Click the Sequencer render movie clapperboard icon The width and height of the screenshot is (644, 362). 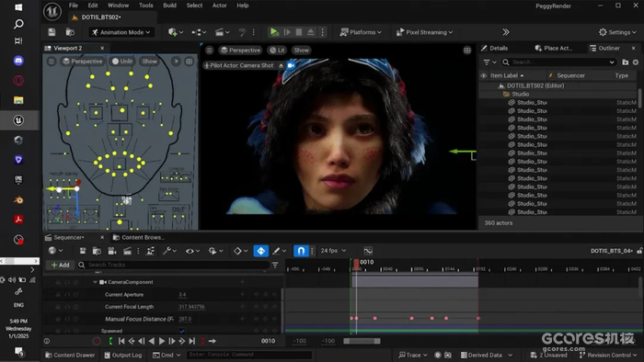pyautogui.click(x=127, y=251)
